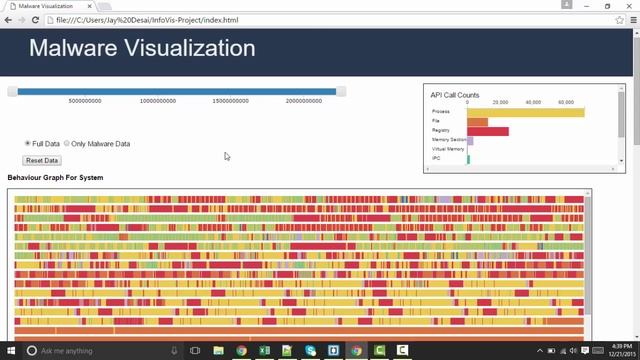
Task: Click the 10000000000 slider axis label
Action: click(x=158, y=101)
